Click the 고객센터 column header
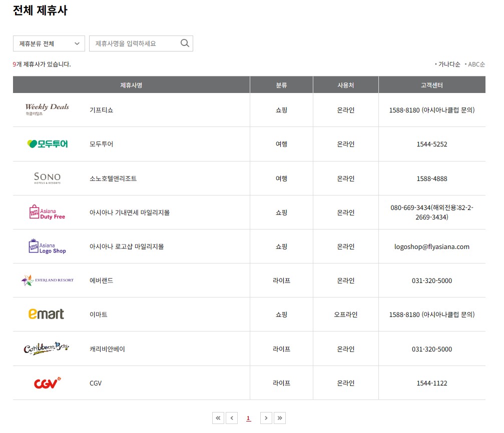The image size is (504, 433). 432,85
